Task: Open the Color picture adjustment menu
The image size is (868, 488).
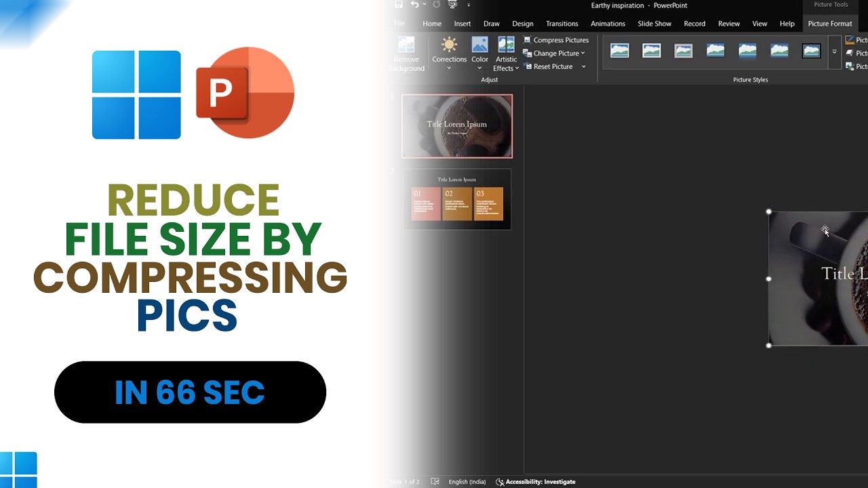Action: [x=479, y=54]
